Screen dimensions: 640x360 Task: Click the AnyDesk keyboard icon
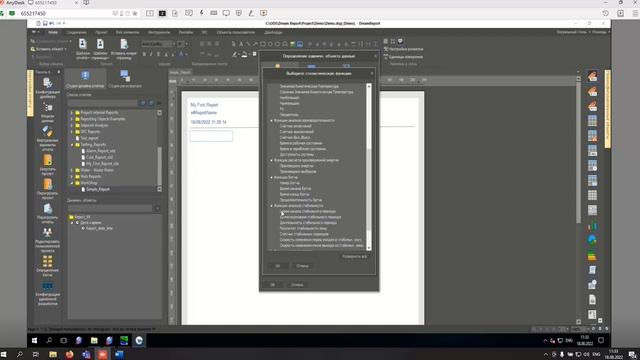click(x=213, y=13)
